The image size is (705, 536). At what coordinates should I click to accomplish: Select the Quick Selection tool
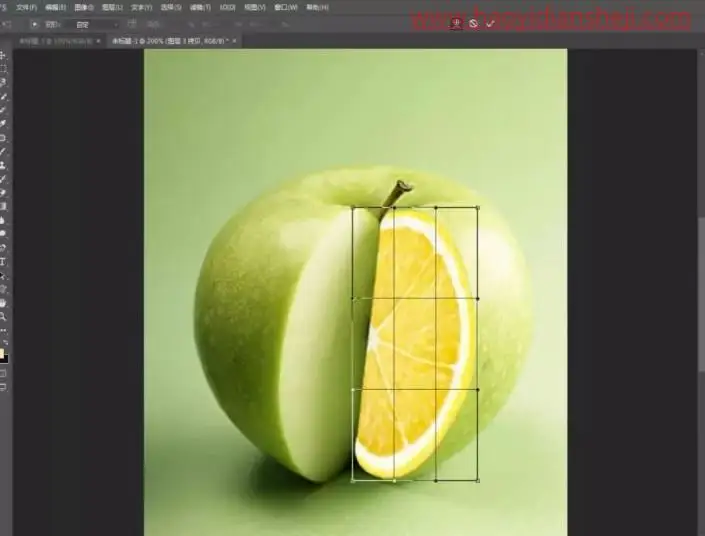[3, 96]
